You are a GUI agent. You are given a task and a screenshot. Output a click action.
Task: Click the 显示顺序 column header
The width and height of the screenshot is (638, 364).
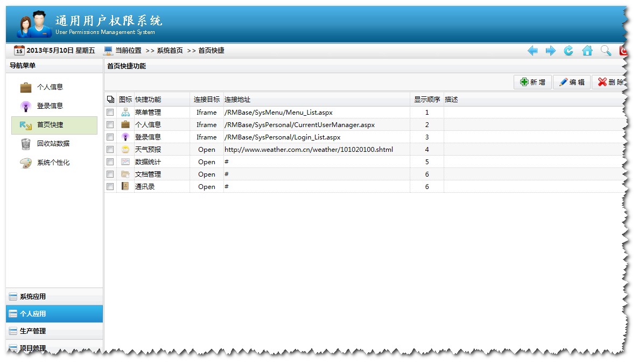tap(427, 99)
